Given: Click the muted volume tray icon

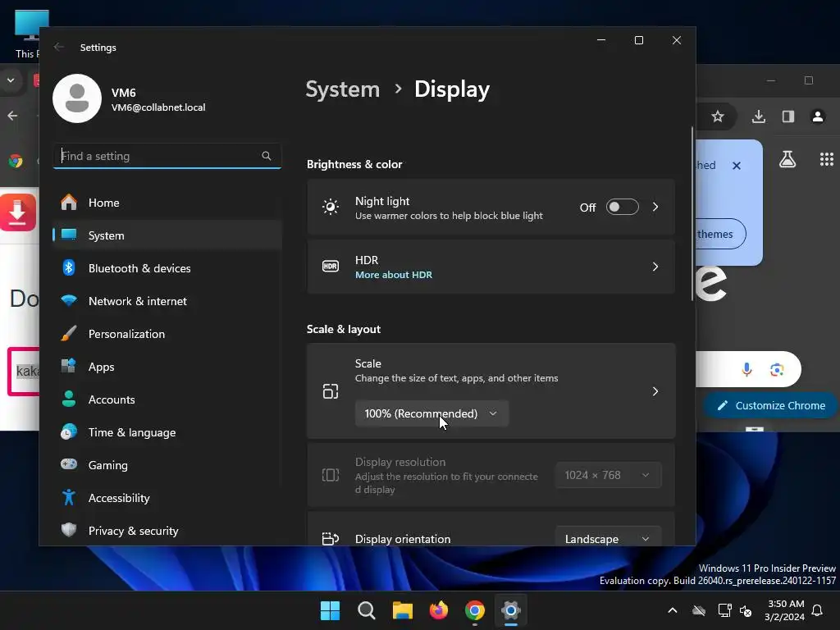Looking at the screenshot, I should pos(746,610).
